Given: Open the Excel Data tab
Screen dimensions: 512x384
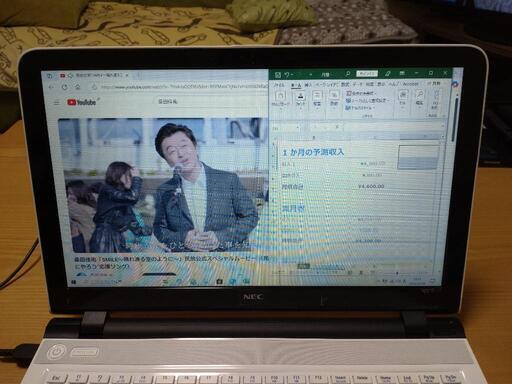Looking at the screenshot, I should click(x=358, y=85).
